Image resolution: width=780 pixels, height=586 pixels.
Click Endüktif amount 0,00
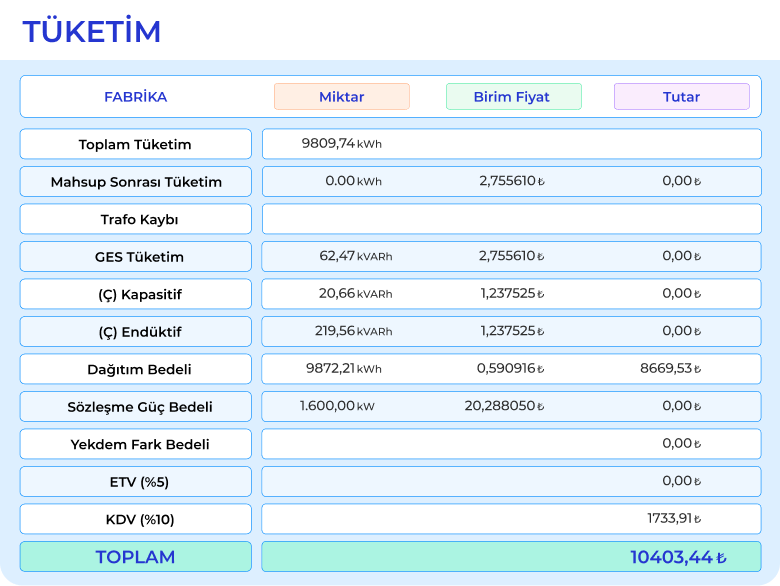pyautogui.click(x=682, y=331)
